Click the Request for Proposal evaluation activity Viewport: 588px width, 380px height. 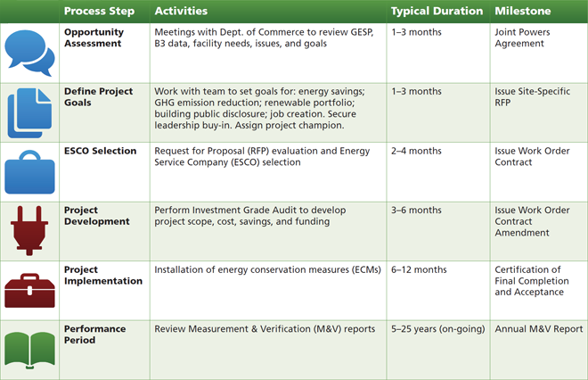(x=262, y=157)
